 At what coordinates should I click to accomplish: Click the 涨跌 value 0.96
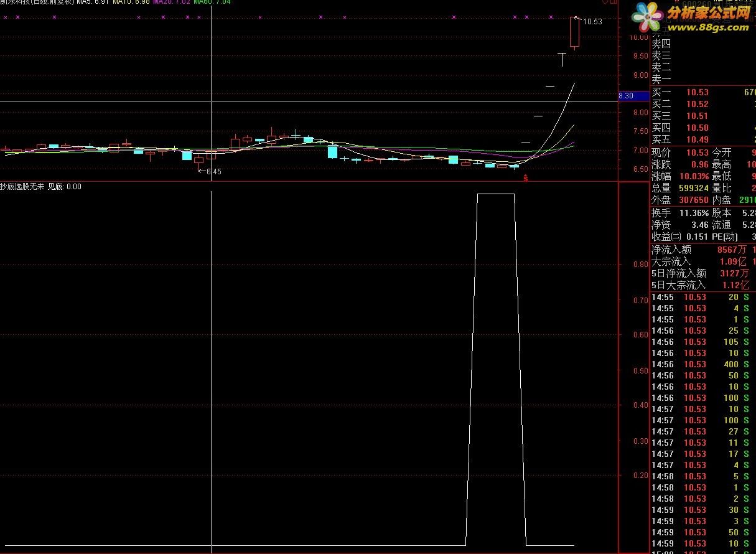click(x=699, y=164)
